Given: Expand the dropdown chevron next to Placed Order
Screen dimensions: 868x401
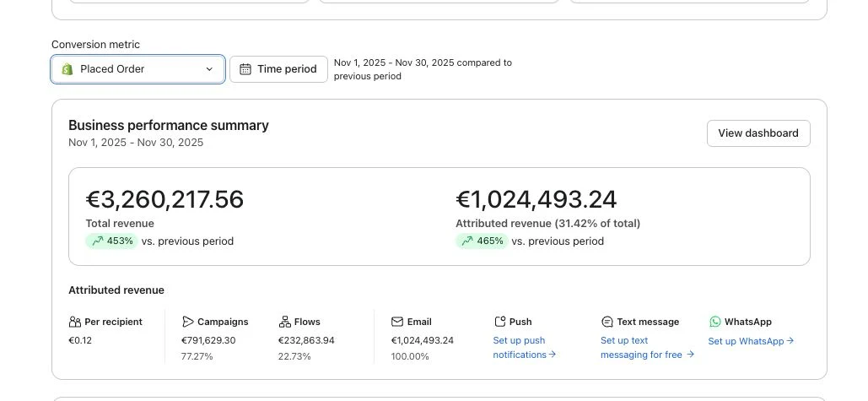Looking at the screenshot, I should 209,69.
